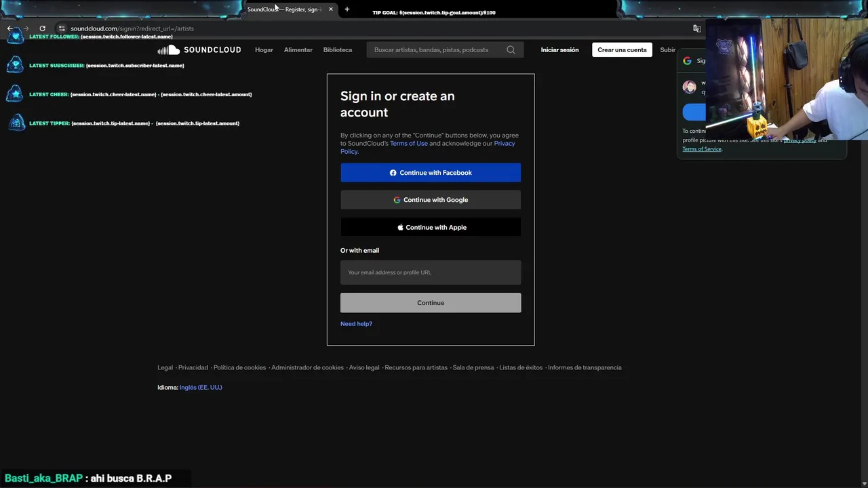The height and width of the screenshot is (488, 868).
Task: Open Recursos para artistas footer link
Action: (x=416, y=367)
